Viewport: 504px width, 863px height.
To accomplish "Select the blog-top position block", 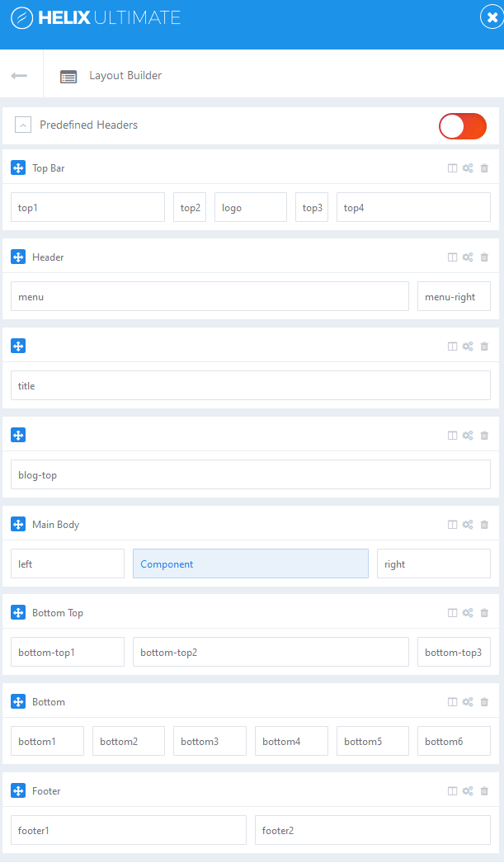I will pyautogui.click(x=250, y=475).
